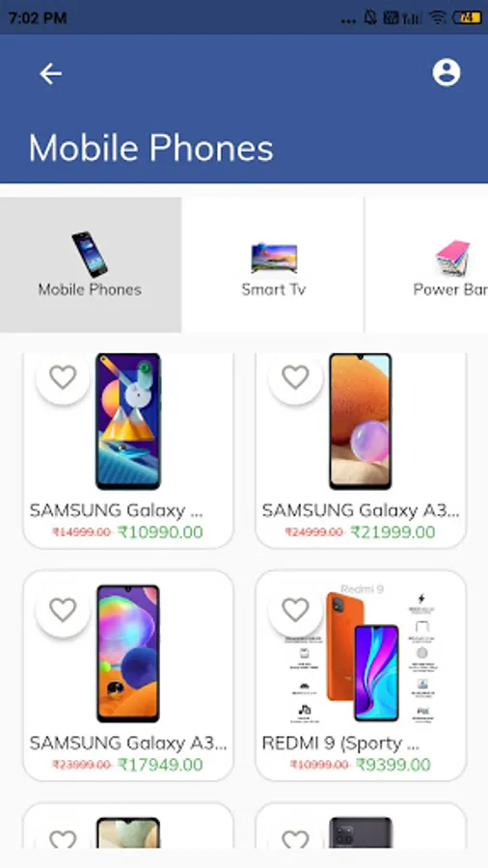Tap the heart on the REDMI 9 card
Image resolution: width=488 pixels, height=868 pixels.
click(x=295, y=610)
